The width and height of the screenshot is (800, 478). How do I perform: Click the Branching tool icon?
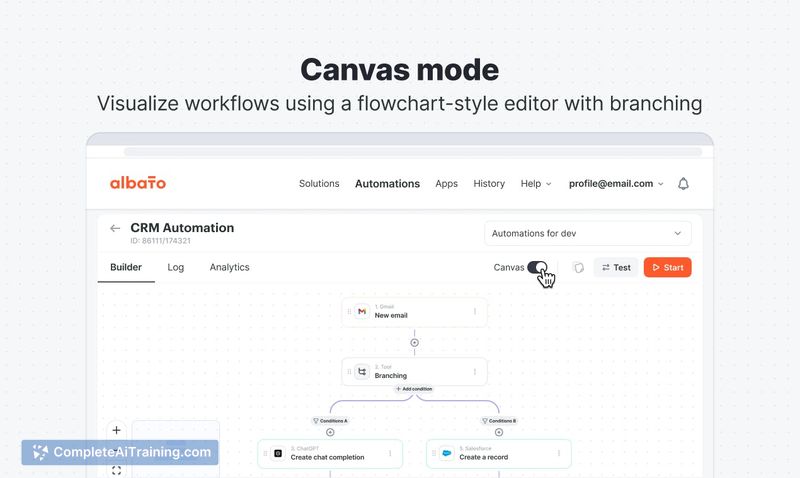tap(362, 371)
